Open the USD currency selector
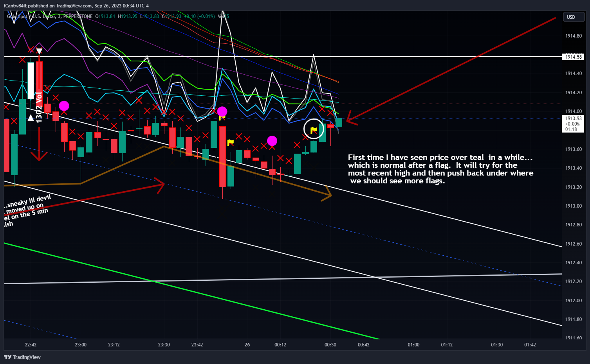The height and width of the screenshot is (364, 590). [x=573, y=17]
